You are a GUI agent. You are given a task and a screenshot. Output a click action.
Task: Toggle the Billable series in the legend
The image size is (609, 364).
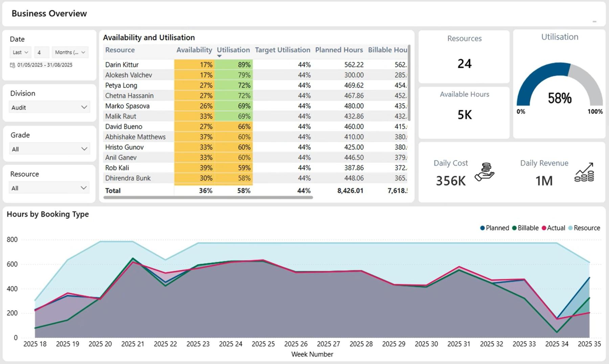coord(526,228)
